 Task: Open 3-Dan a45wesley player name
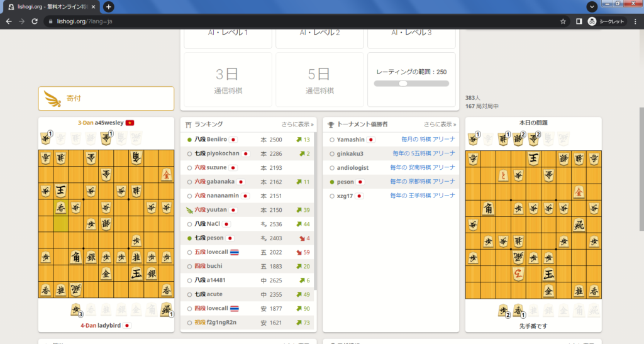coord(101,123)
